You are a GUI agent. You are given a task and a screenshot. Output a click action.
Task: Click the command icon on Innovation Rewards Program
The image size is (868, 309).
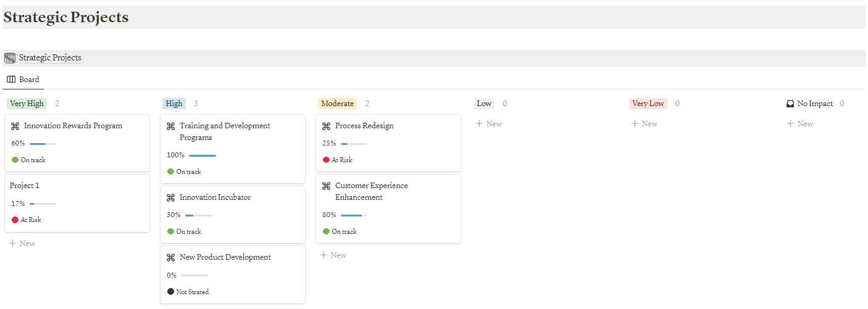(15, 126)
